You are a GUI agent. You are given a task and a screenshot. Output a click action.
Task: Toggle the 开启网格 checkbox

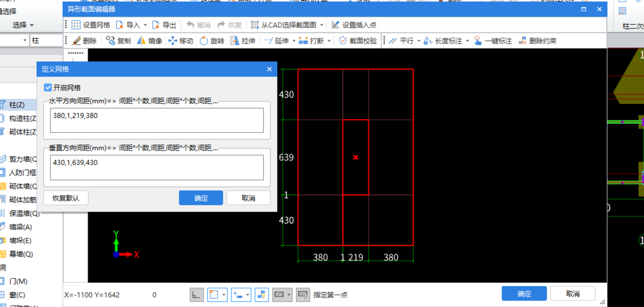48,87
